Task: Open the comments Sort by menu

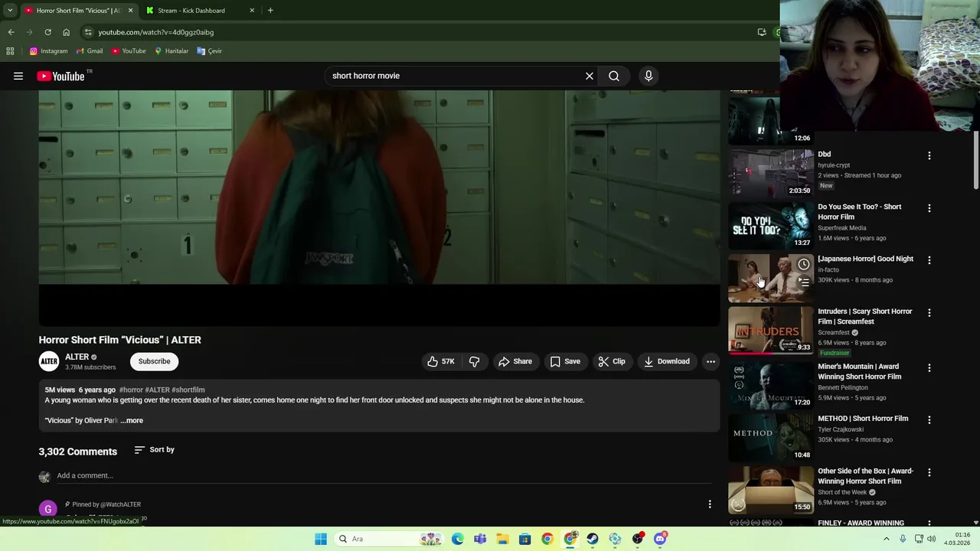Action: (x=155, y=450)
